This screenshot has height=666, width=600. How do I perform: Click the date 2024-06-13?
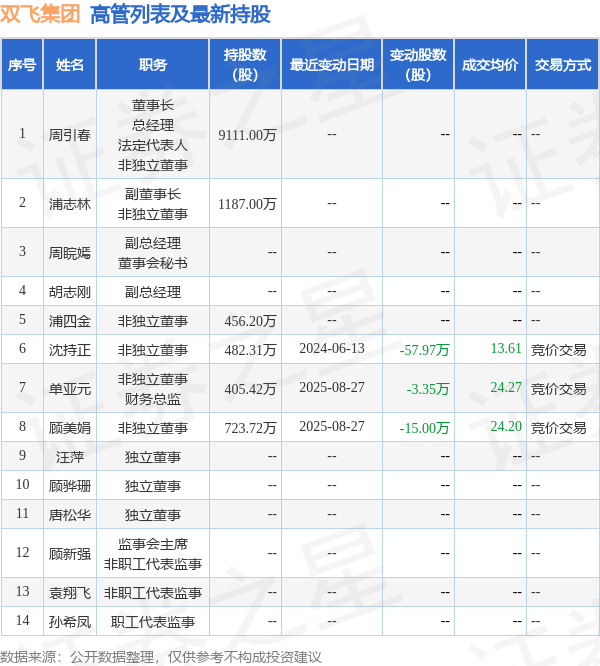(332, 348)
